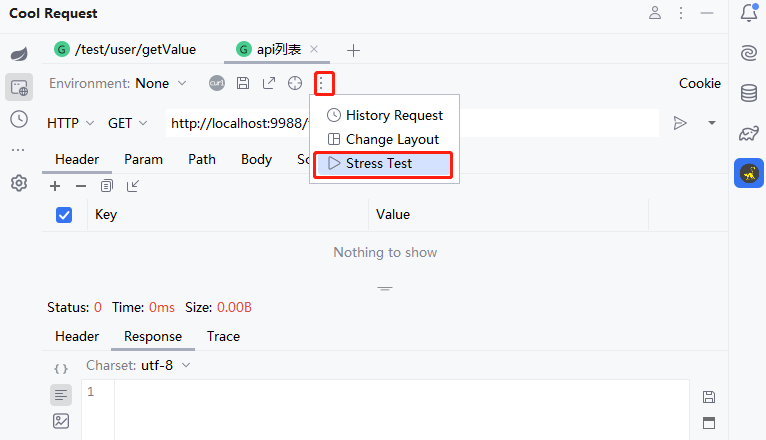Expand the HTTP protocol dropdown

[x=70, y=123]
